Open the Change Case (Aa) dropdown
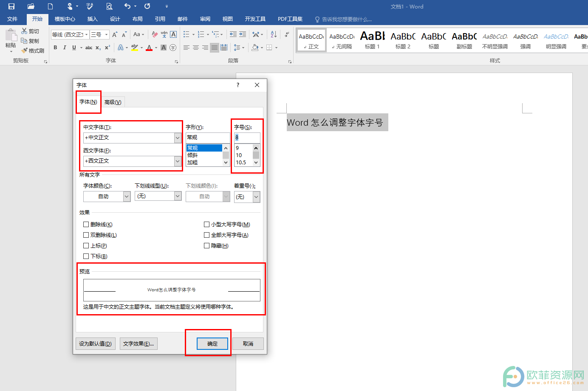This screenshot has width=588, height=391. [139, 34]
